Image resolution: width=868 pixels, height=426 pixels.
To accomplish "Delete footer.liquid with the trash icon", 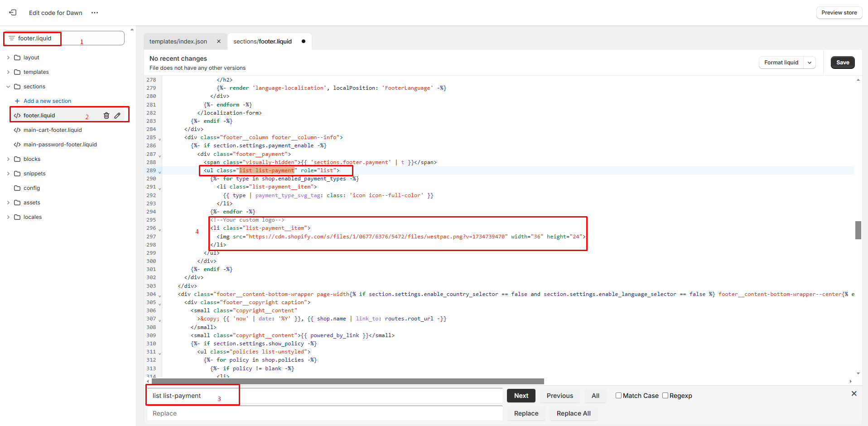I will click(x=106, y=116).
